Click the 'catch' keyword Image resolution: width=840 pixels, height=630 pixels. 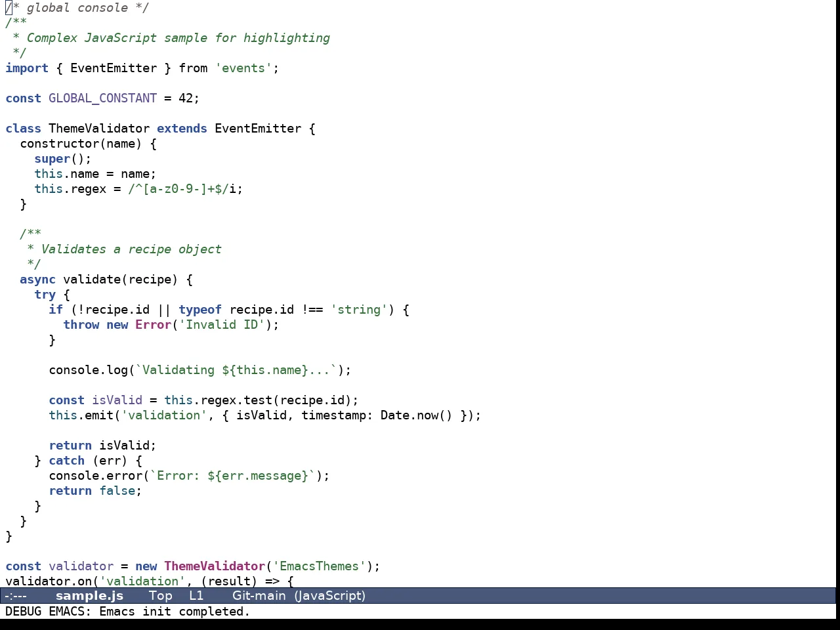(x=66, y=461)
